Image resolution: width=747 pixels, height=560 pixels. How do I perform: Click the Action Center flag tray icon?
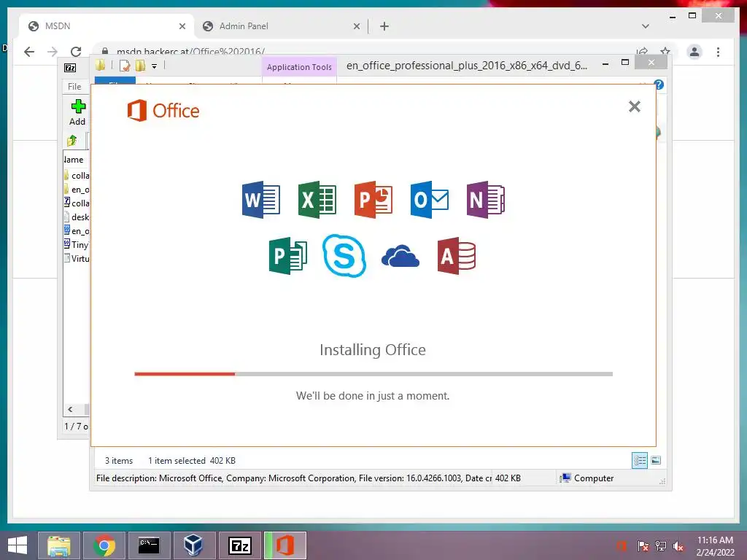point(643,545)
